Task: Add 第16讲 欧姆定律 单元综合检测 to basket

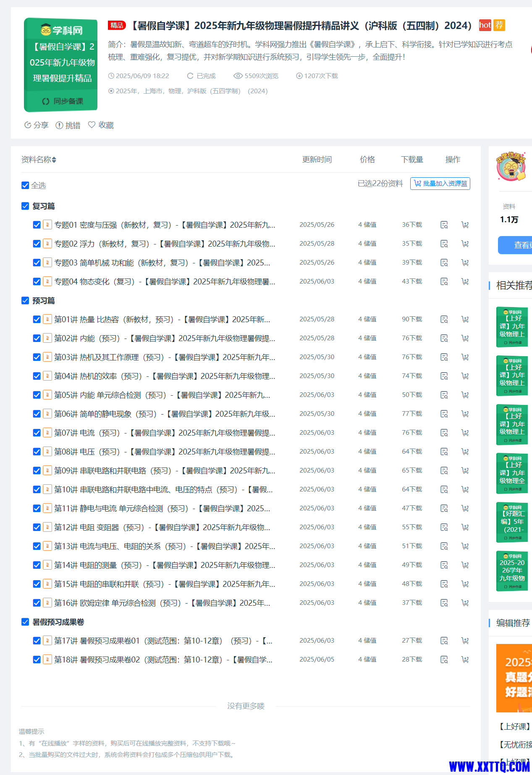Action: tap(465, 603)
